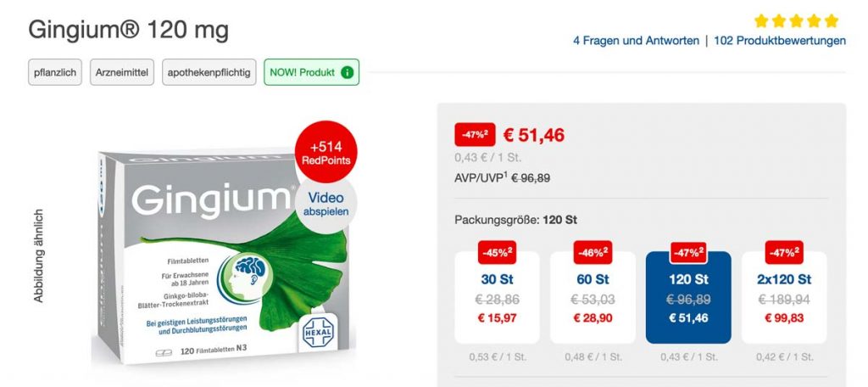
Task: Select the 2x120 St package size
Action: [x=784, y=297]
